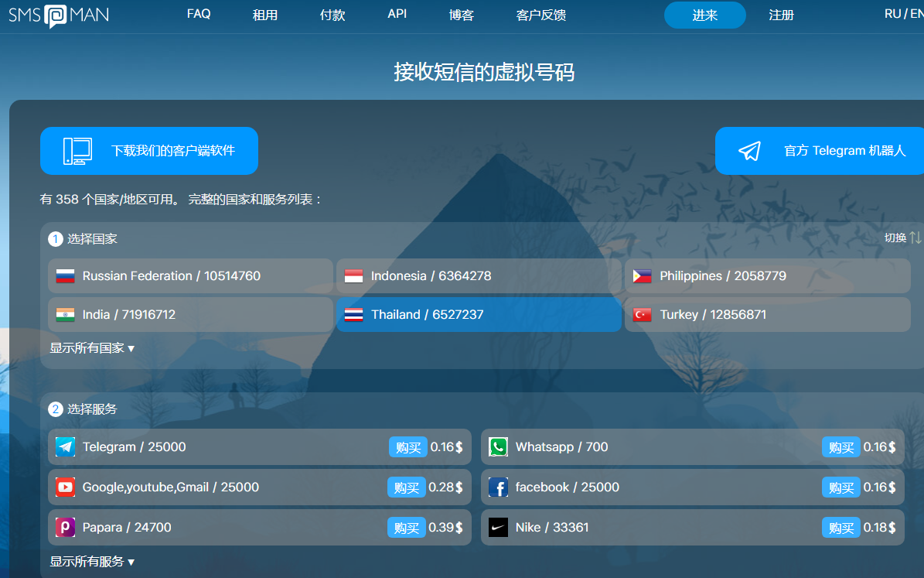
Task: Open the FAQ menu item
Action: tap(199, 14)
